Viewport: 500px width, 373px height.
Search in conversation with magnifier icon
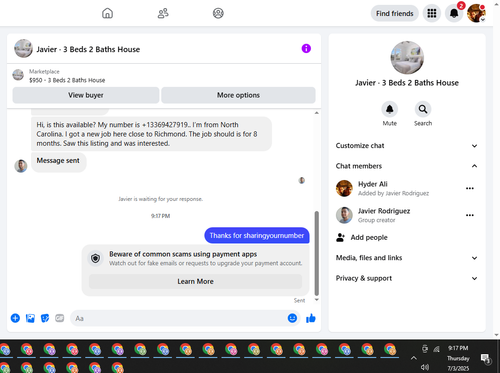click(423, 109)
